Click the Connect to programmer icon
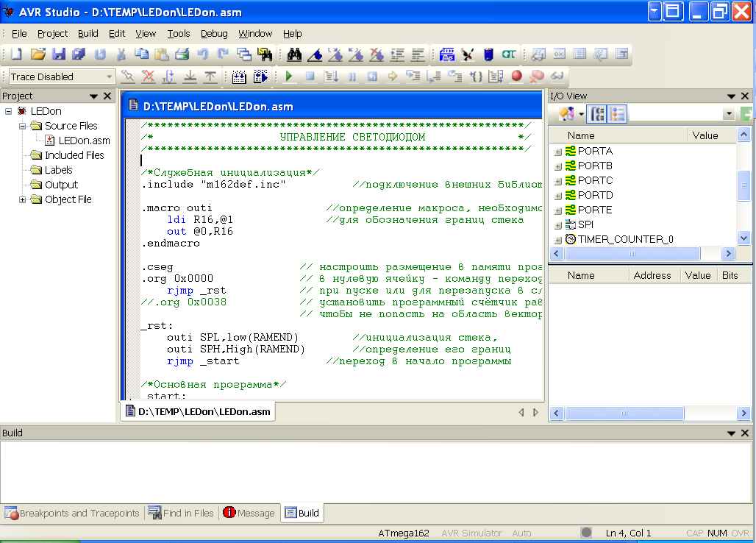The width and height of the screenshot is (756, 543). pyautogui.click(x=468, y=54)
